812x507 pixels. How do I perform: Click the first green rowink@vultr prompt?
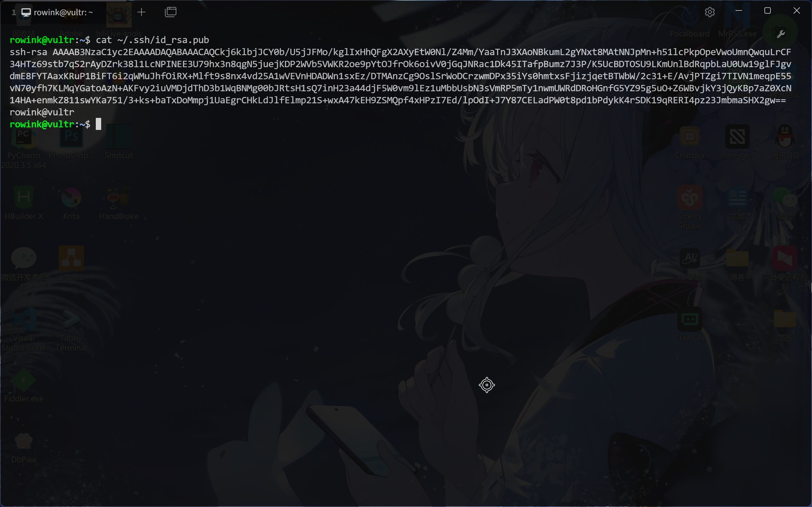pyautogui.click(x=42, y=40)
